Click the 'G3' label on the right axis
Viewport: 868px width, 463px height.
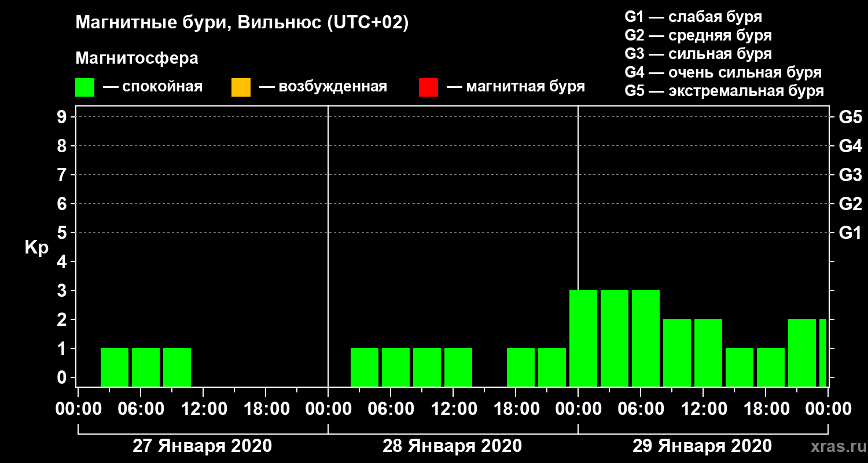[x=850, y=175]
